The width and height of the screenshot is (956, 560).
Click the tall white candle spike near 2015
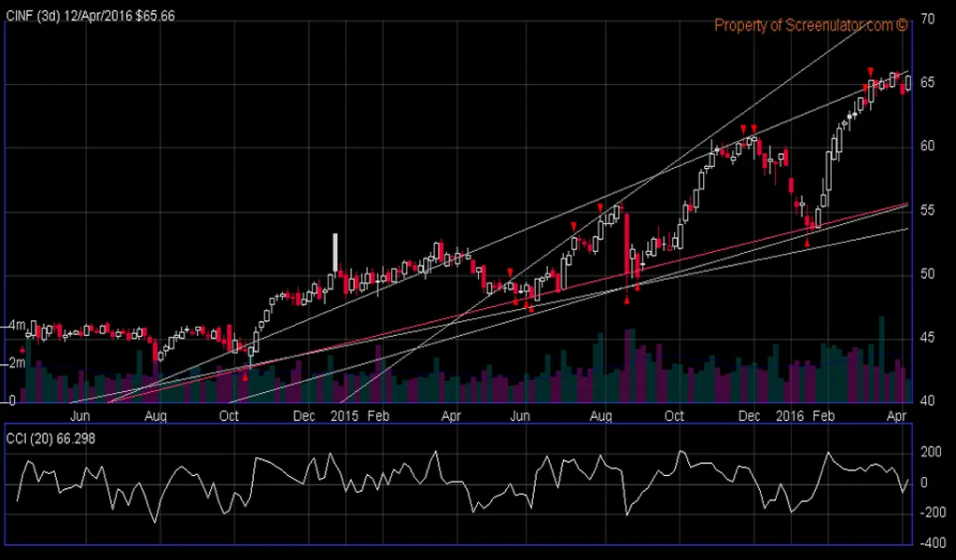click(x=335, y=253)
